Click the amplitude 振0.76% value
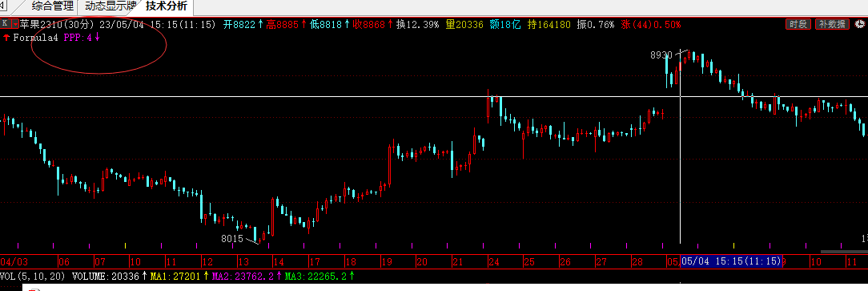This screenshot has height=291, width=868. [x=596, y=24]
